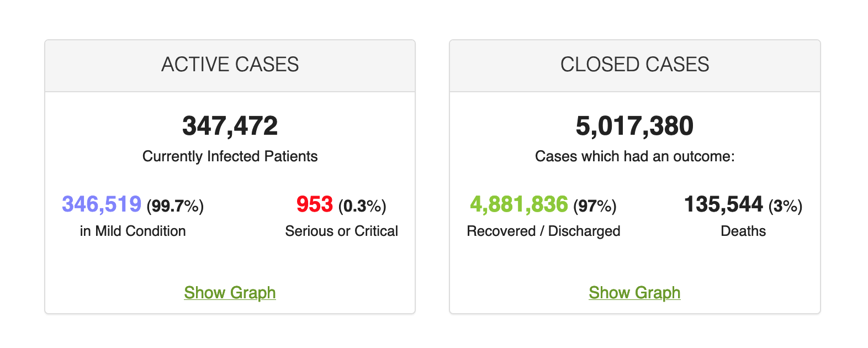
Task: Click the 97% recovered percentage
Action: click(595, 206)
